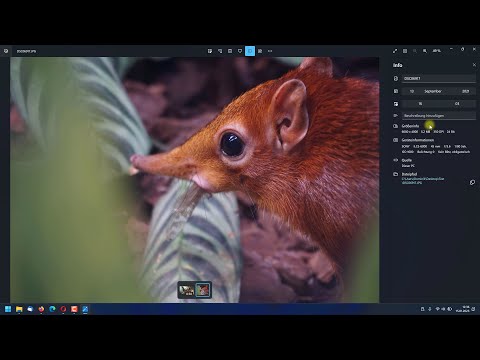The image size is (480, 360).
Task: Click the file name input field in the Info panel
Action: (439, 78)
